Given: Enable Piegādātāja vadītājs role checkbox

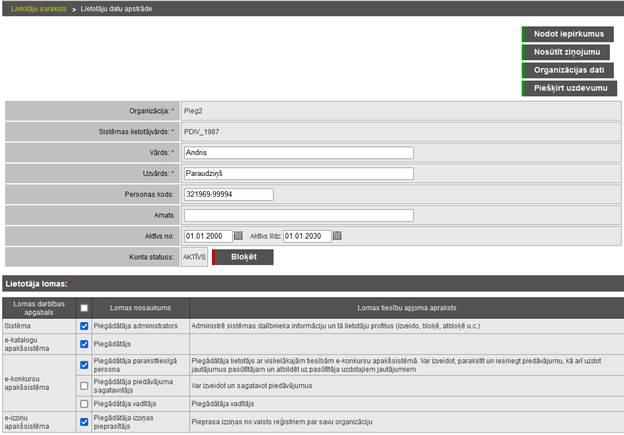Looking at the screenshot, I should tap(84, 403).
